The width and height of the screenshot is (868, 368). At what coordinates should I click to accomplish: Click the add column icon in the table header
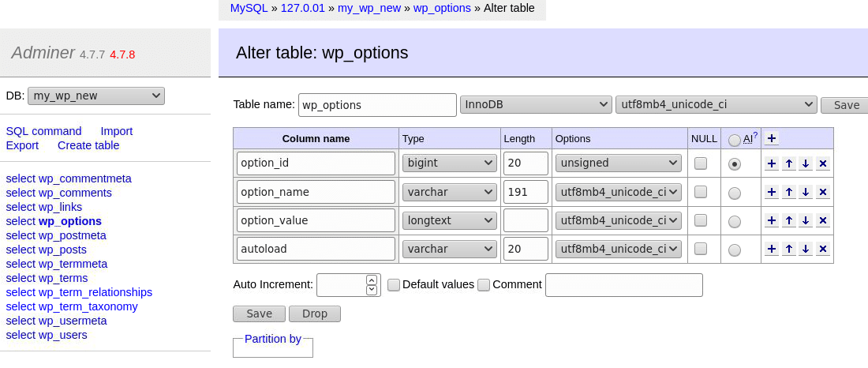pos(772,138)
